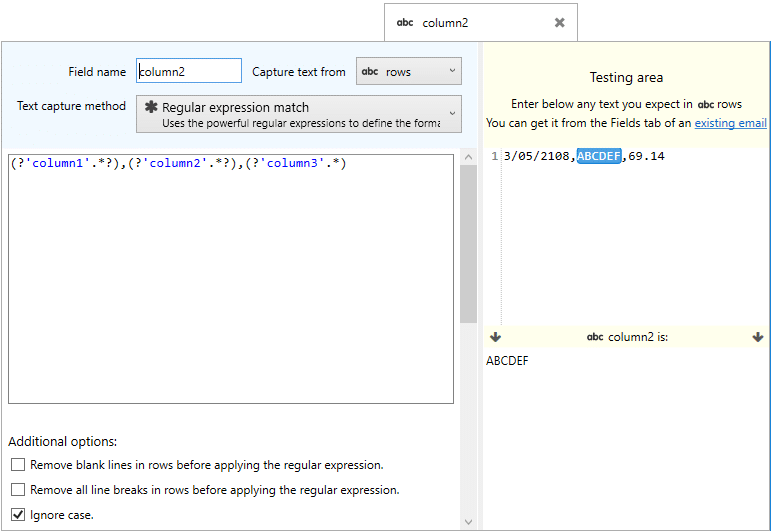The height and width of the screenshot is (531, 771).
Task: Click inside the regular expression editor
Action: pyautogui.click(x=231, y=279)
